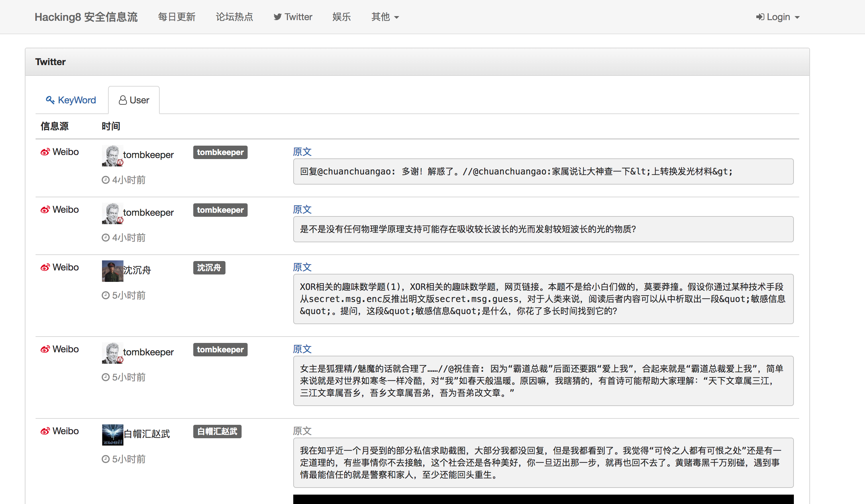This screenshot has height=504, width=865.
Task: Open the Hacking8 安全信息流 home link
Action: click(x=86, y=17)
